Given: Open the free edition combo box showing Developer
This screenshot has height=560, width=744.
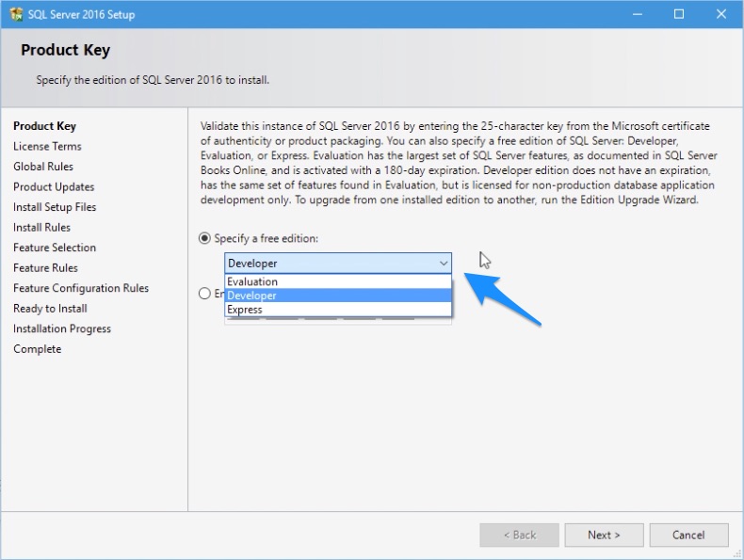Looking at the screenshot, I should [338, 264].
